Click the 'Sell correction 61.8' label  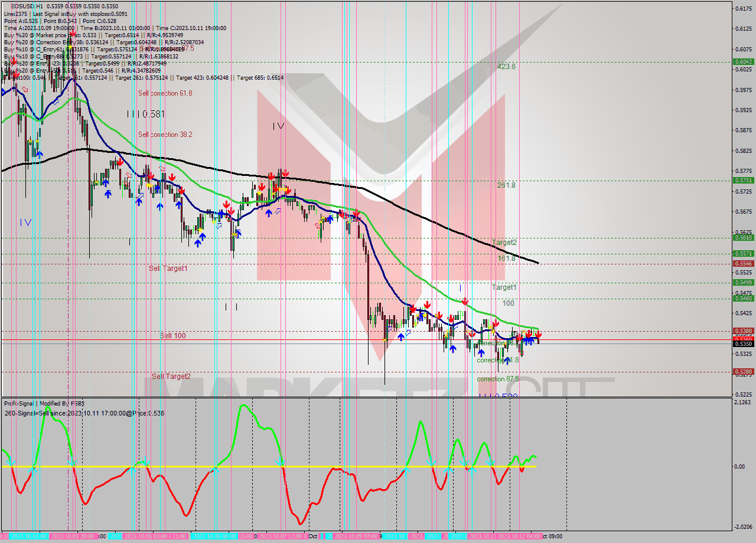click(x=165, y=93)
